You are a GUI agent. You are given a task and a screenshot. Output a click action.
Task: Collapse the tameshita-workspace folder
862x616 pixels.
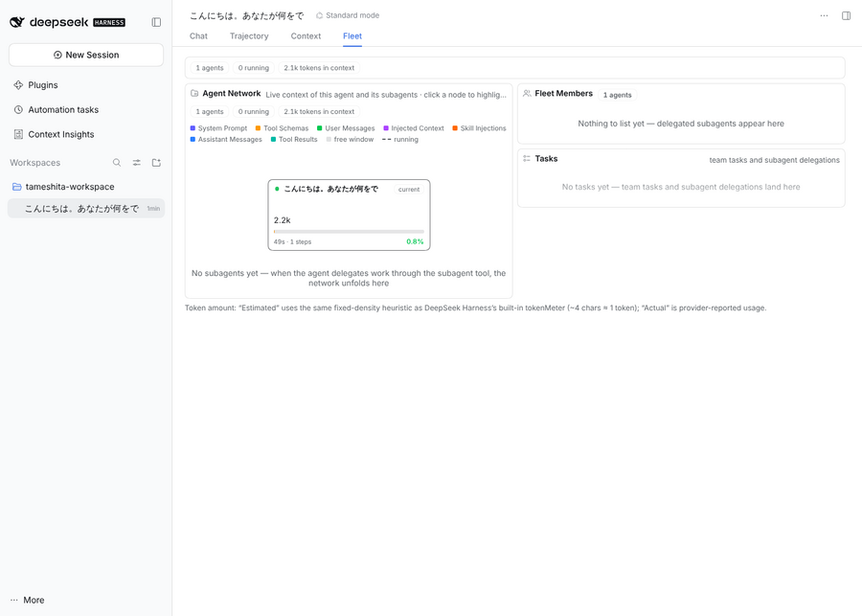[x=70, y=187]
